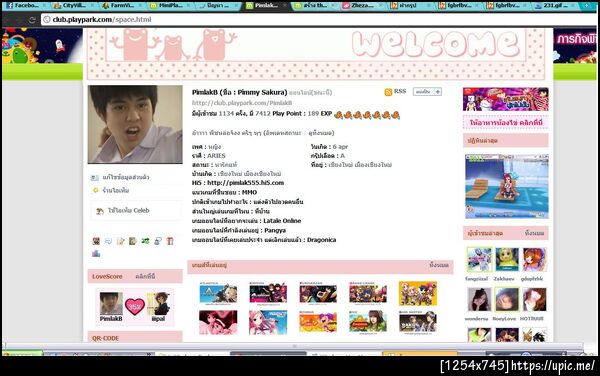Click the Latale Online game name text
The width and height of the screenshot is (600, 376).
282,221
